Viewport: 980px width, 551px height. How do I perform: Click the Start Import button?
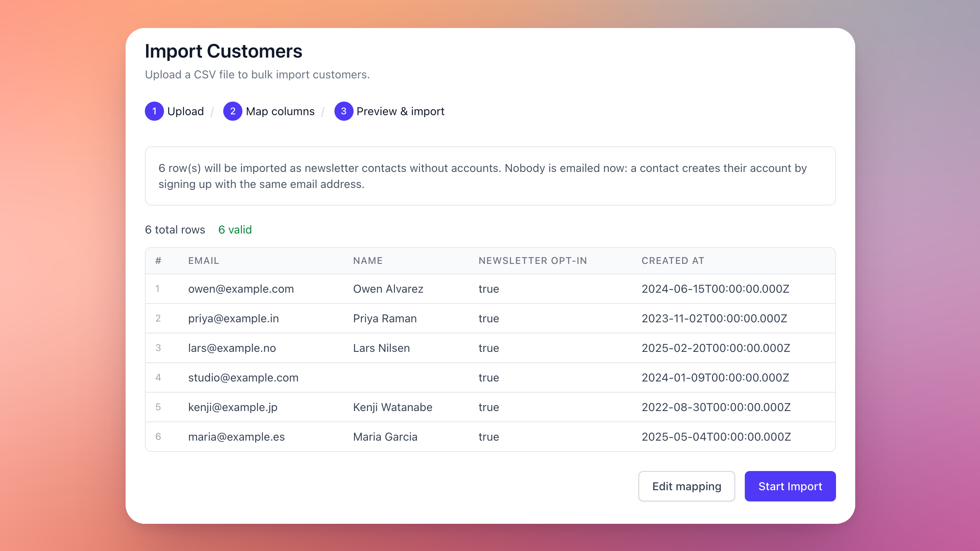click(790, 486)
